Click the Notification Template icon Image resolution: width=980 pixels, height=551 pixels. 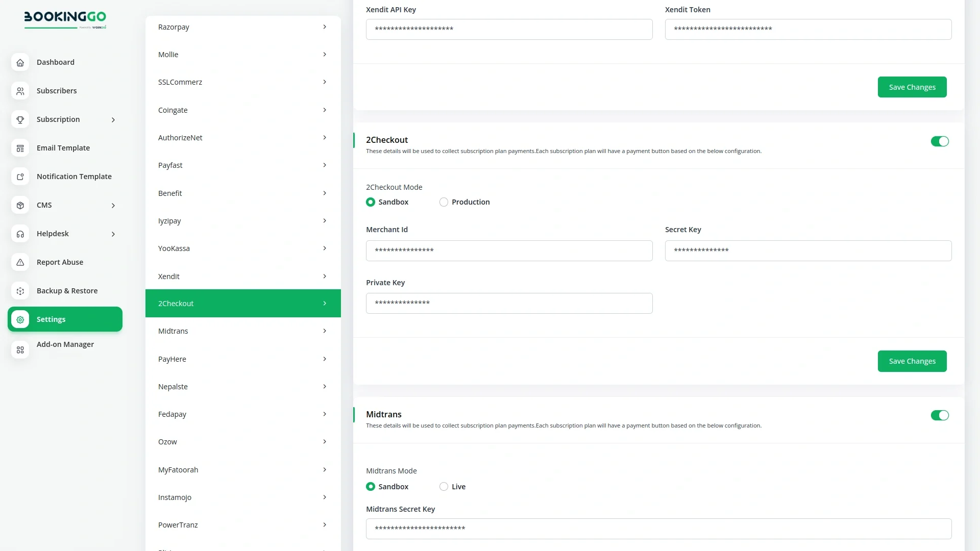click(x=20, y=177)
